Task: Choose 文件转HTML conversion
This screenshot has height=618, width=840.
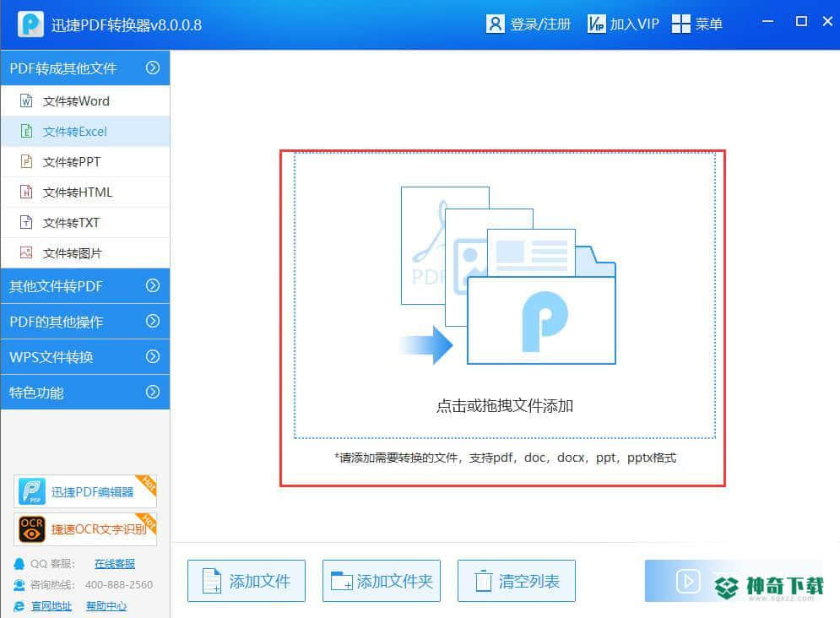Action: (x=85, y=192)
